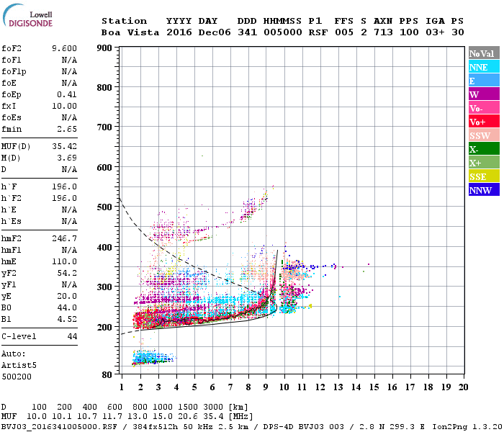The image size is (504, 432).
Task: Select the NoVal gray legend swatch
Action: (x=484, y=53)
